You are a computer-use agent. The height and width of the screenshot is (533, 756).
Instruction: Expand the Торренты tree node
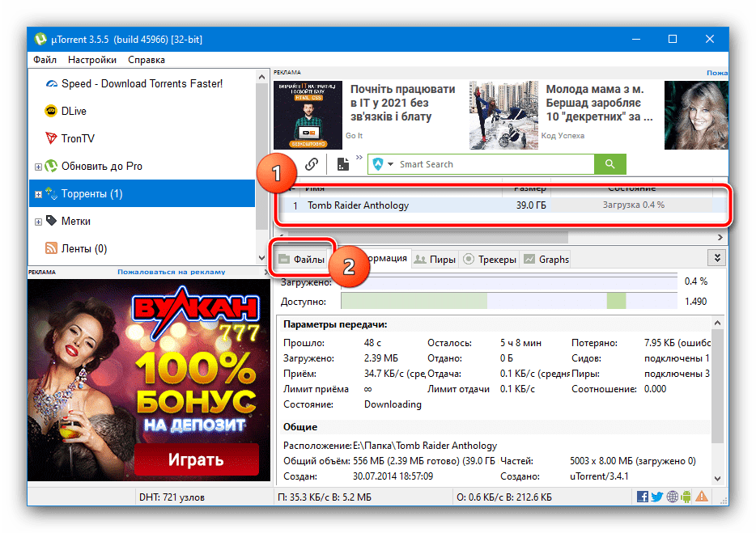tap(38, 194)
